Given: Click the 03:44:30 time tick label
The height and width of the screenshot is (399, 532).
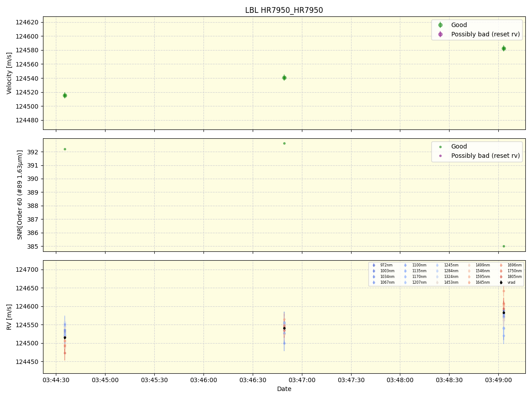Looking at the screenshot, I should (56, 380).
